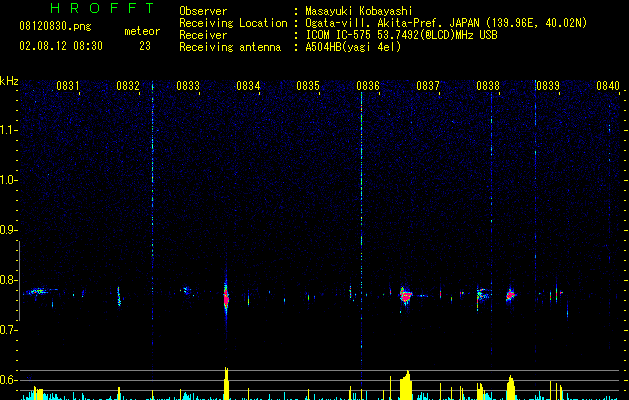Click the 0831 time marker

click(67, 86)
